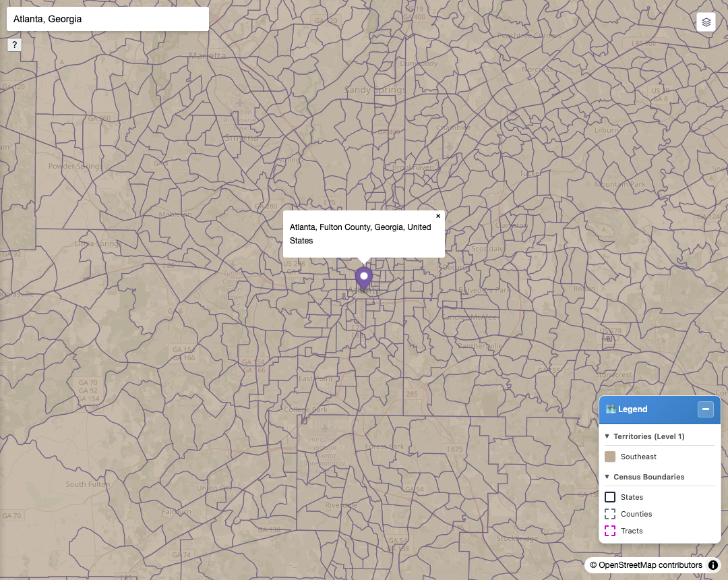
Task: Click the Counties dashed boundary symbol
Action: (610, 514)
